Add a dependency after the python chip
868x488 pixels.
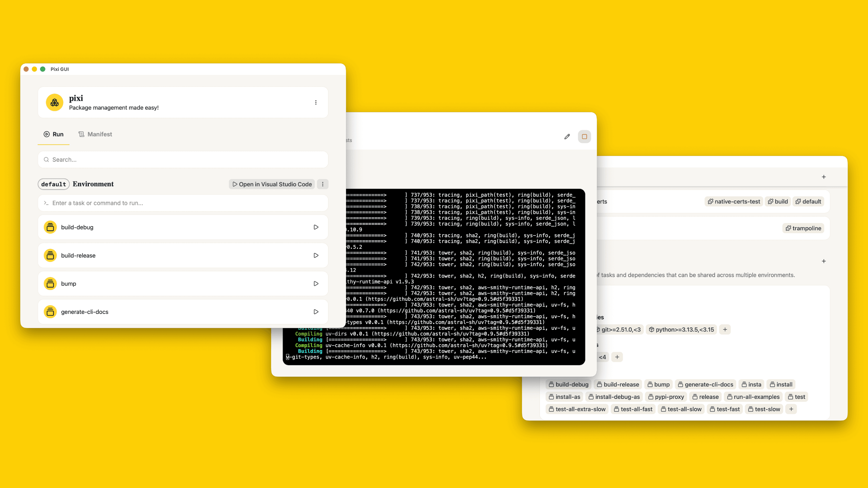point(725,330)
